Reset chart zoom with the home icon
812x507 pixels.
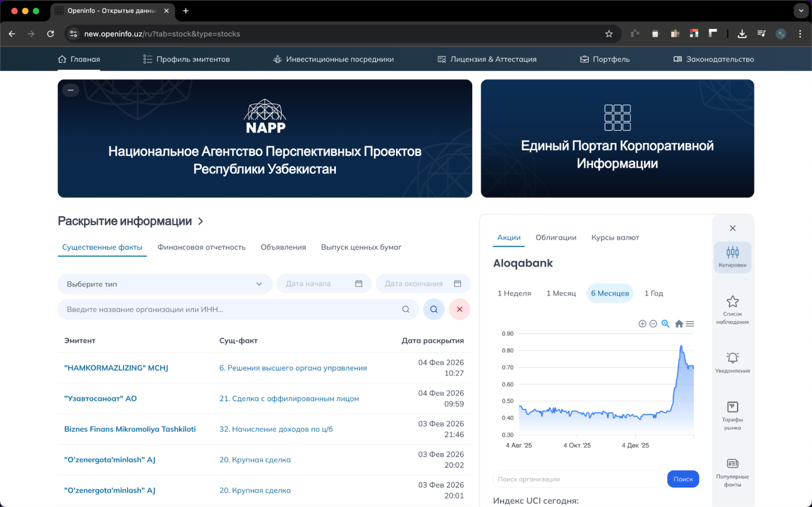pos(679,324)
